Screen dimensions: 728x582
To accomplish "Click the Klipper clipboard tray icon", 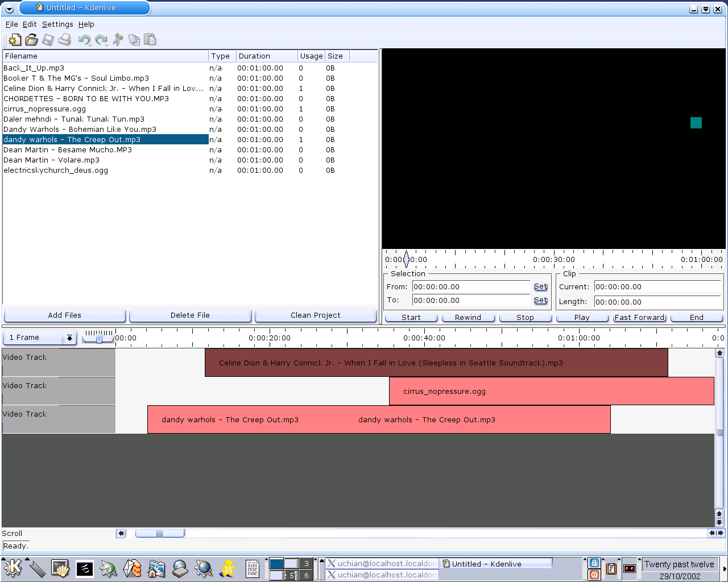I will click(611, 568).
